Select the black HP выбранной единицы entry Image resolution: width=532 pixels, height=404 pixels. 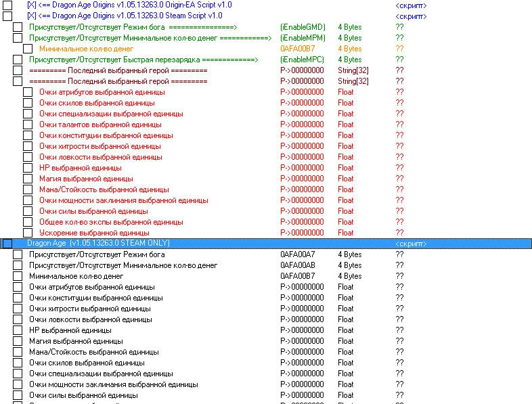70,330
